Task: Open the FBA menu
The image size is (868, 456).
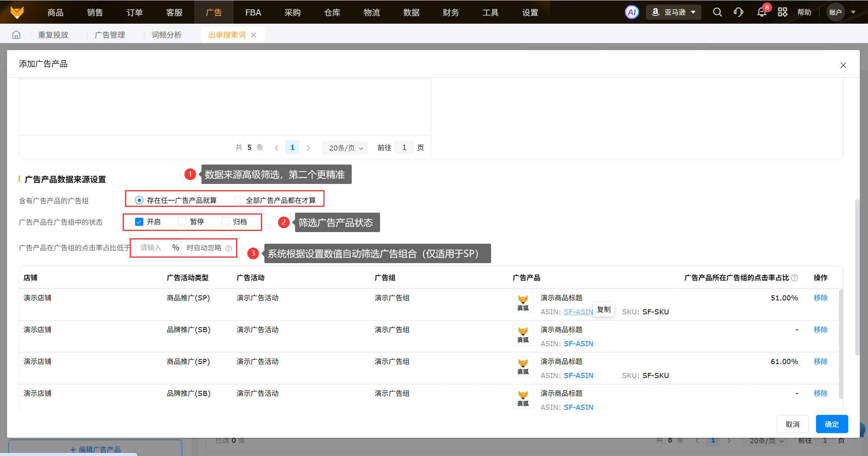Action: (253, 12)
